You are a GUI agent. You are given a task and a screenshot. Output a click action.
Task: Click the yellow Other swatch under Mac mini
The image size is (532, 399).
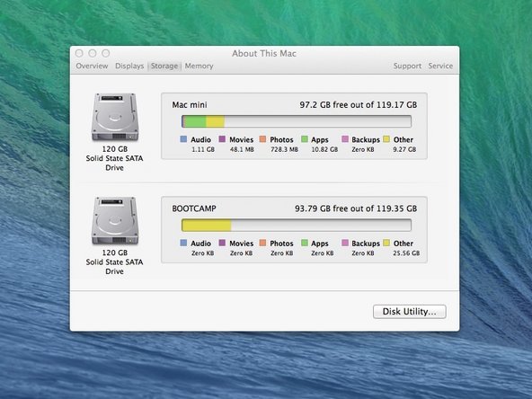tap(386, 139)
